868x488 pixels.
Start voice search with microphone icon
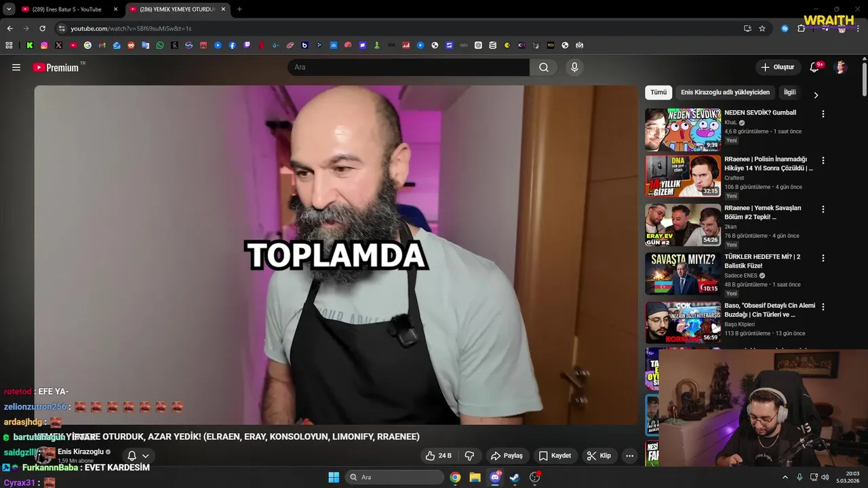click(574, 67)
